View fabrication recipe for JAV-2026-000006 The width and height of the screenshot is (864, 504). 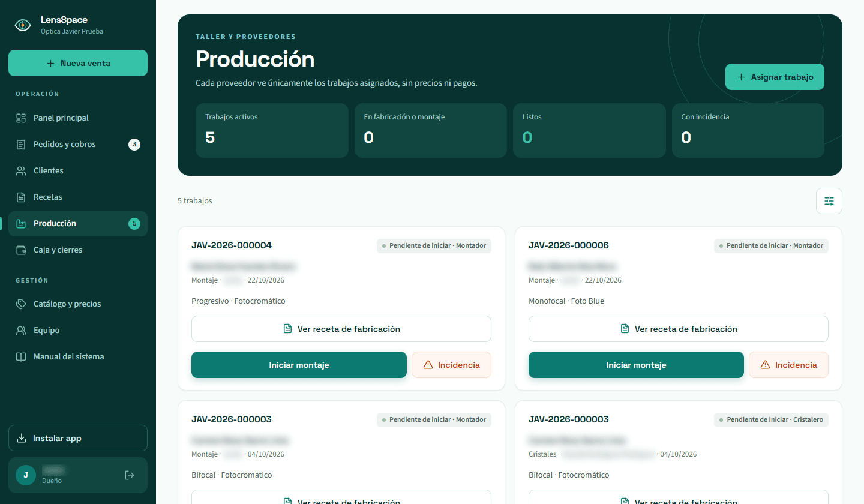point(679,329)
